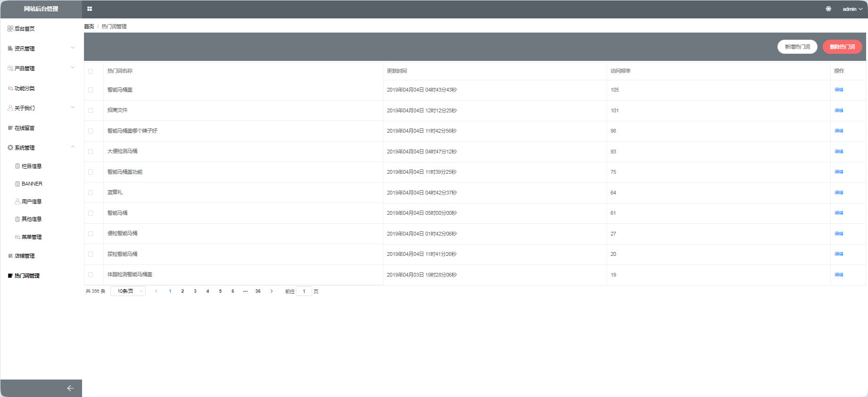Image resolution: width=868 pixels, height=397 pixels.
Task: Click the 热门词名称 column header
Action: pos(120,71)
